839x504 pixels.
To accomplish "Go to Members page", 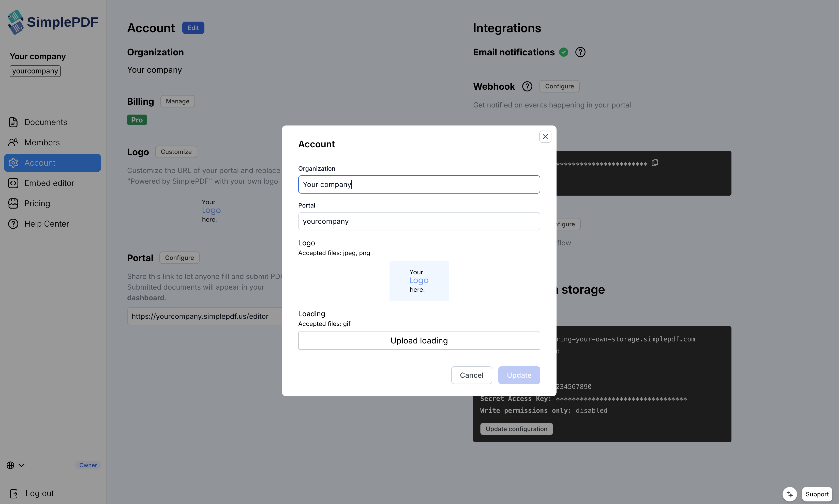I will coord(42,142).
